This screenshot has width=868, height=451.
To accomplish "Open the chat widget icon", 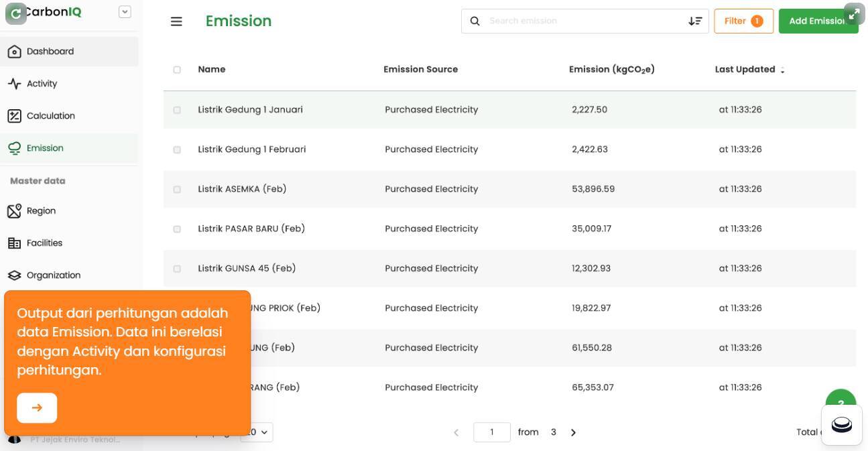I will 841,425.
